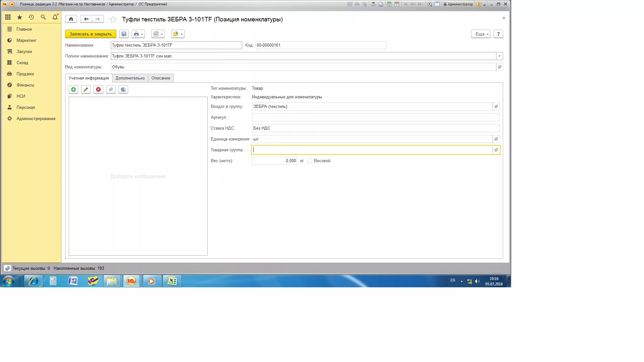This screenshot has height=362, width=644.
Task: Open the Search magnifier in the tools panel
Action: tap(43, 17)
